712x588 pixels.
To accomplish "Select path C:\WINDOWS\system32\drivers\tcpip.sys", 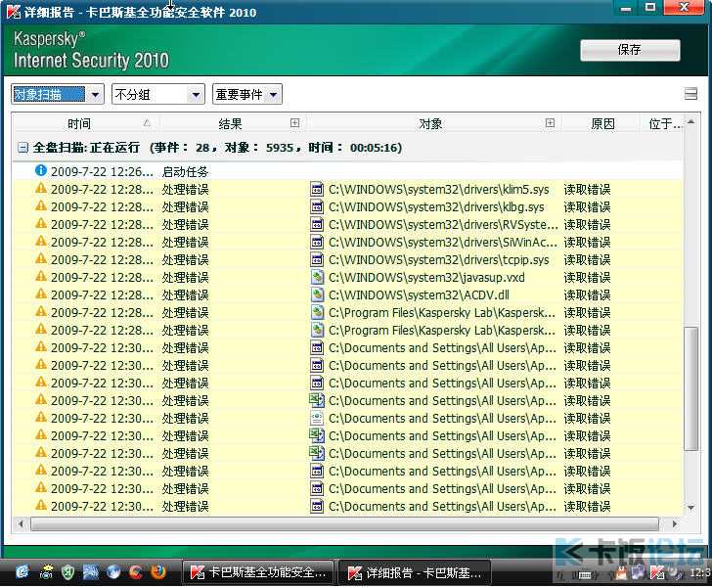I will tap(438, 259).
